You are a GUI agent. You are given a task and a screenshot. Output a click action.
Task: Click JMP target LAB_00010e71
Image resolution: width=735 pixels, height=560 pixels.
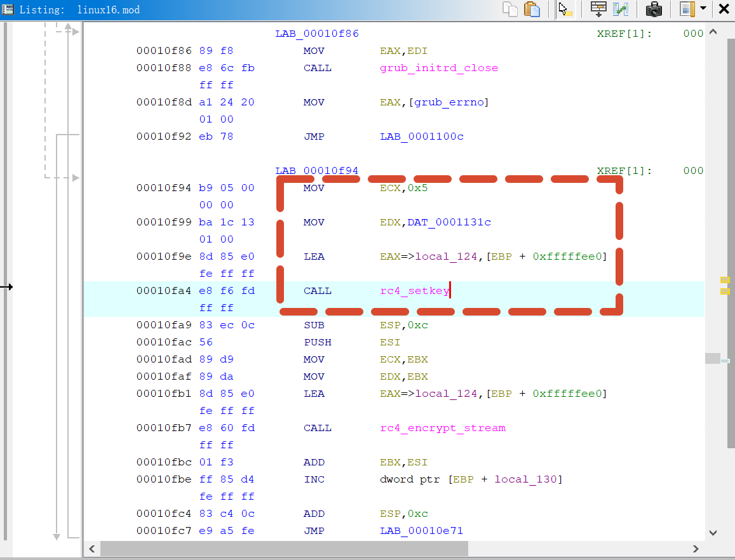point(421,531)
